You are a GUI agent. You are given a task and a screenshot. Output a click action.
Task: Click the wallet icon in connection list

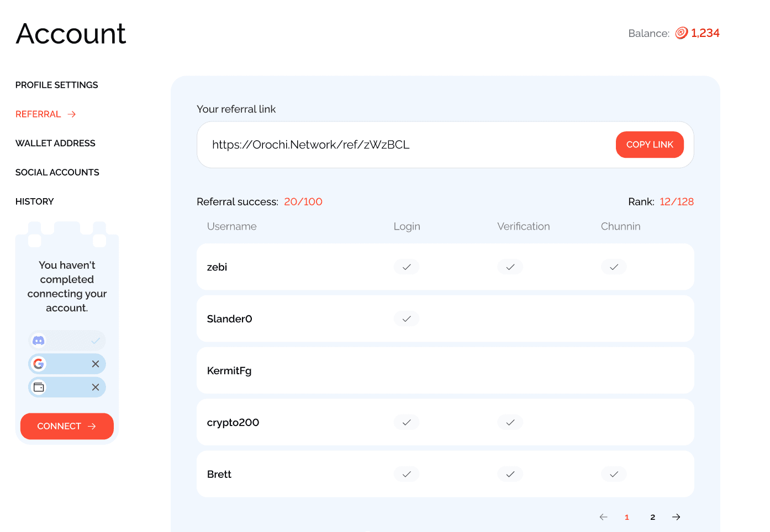pyautogui.click(x=39, y=387)
